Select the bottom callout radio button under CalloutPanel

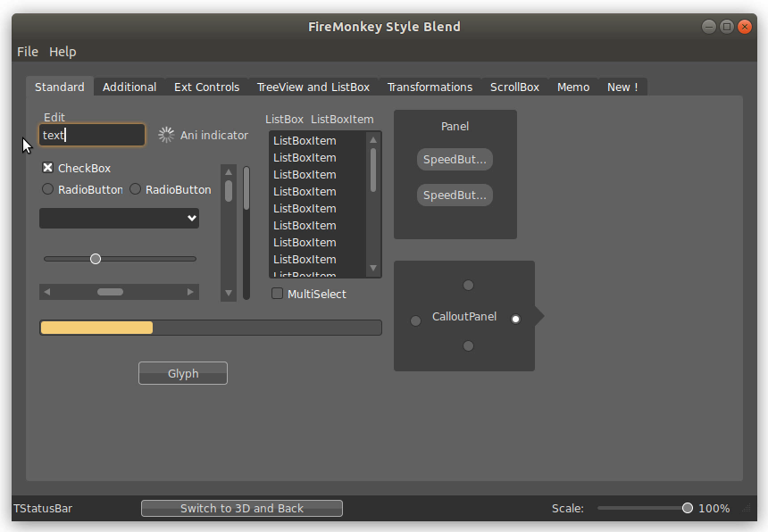[x=468, y=346]
